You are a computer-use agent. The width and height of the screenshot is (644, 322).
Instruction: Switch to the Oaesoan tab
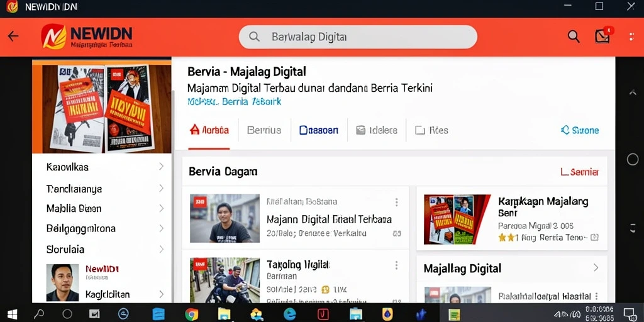pos(319,130)
